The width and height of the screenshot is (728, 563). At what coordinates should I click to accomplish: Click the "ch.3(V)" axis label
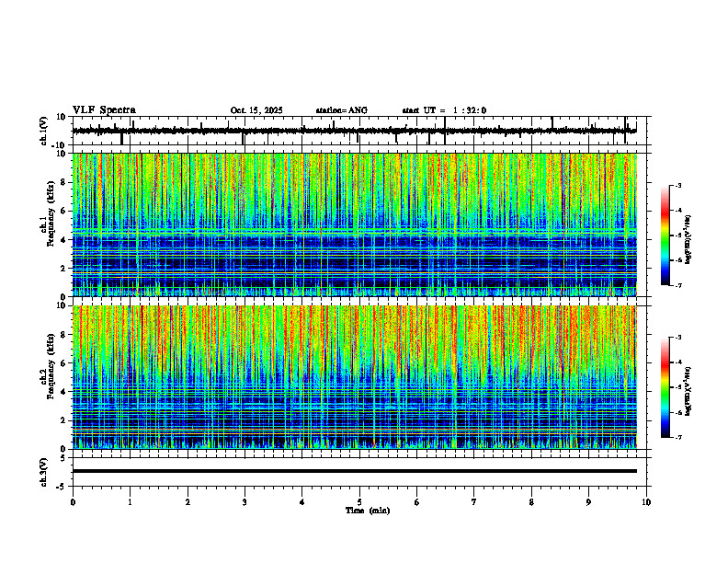pyautogui.click(x=44, y=472)
